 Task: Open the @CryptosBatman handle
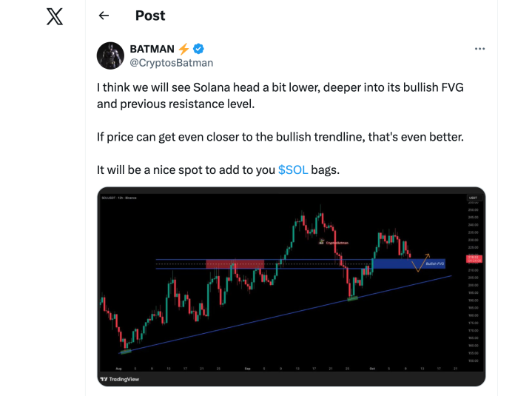pos(171,63)
